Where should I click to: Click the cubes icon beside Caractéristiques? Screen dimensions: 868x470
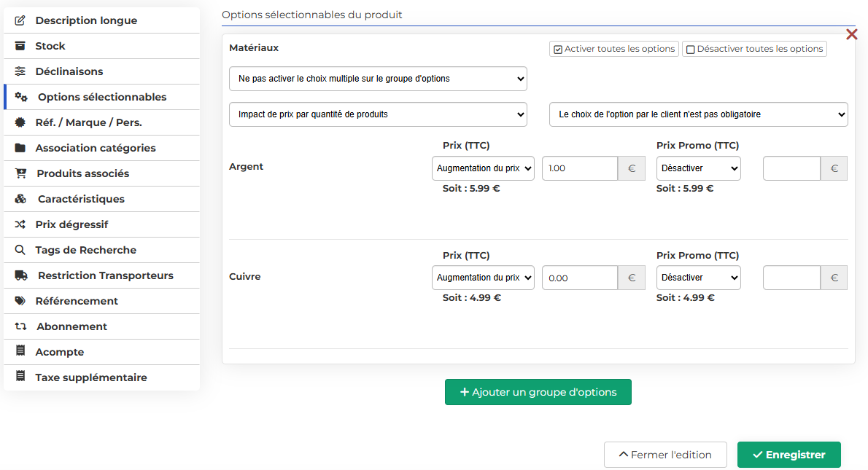pos(20,198)
